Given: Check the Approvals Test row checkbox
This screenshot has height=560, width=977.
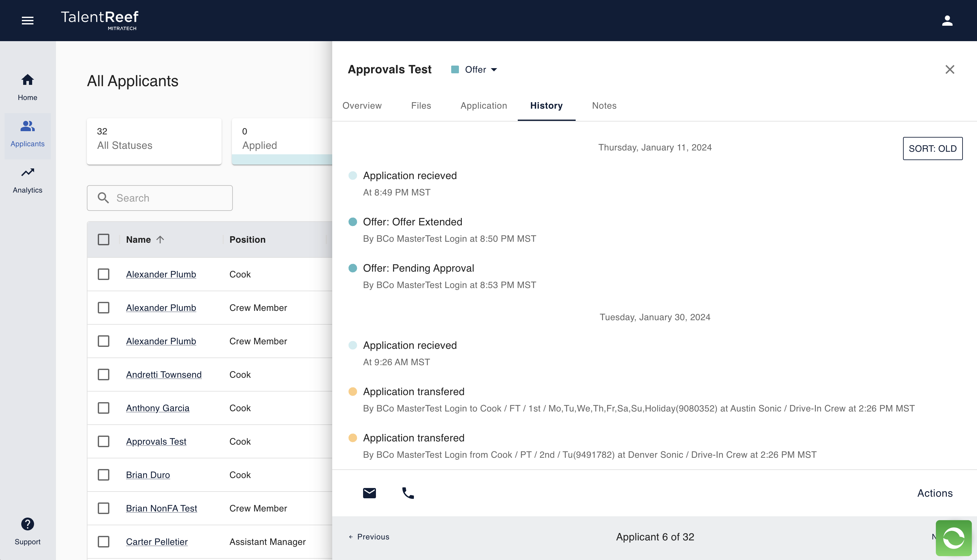Looking at the screenshot, I should pyautogui.click(x=104, y=442).
